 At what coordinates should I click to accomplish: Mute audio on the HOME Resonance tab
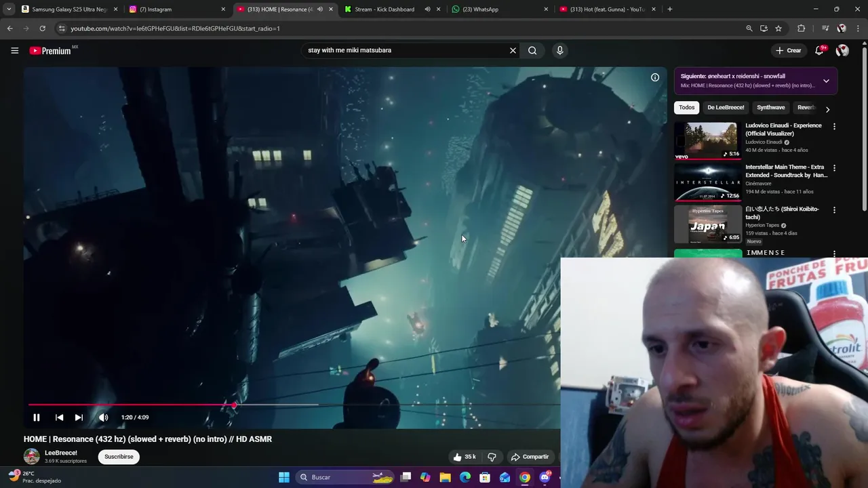coord(319,9)
